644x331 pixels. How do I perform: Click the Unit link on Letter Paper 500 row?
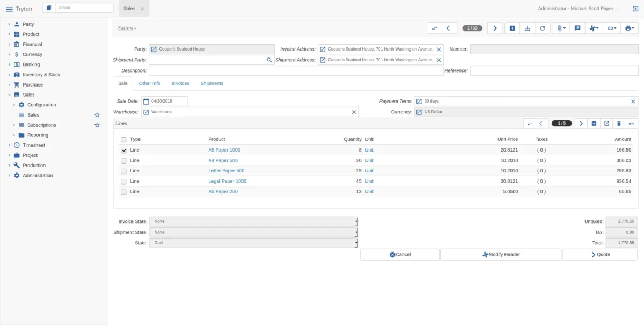coord(369,171)
